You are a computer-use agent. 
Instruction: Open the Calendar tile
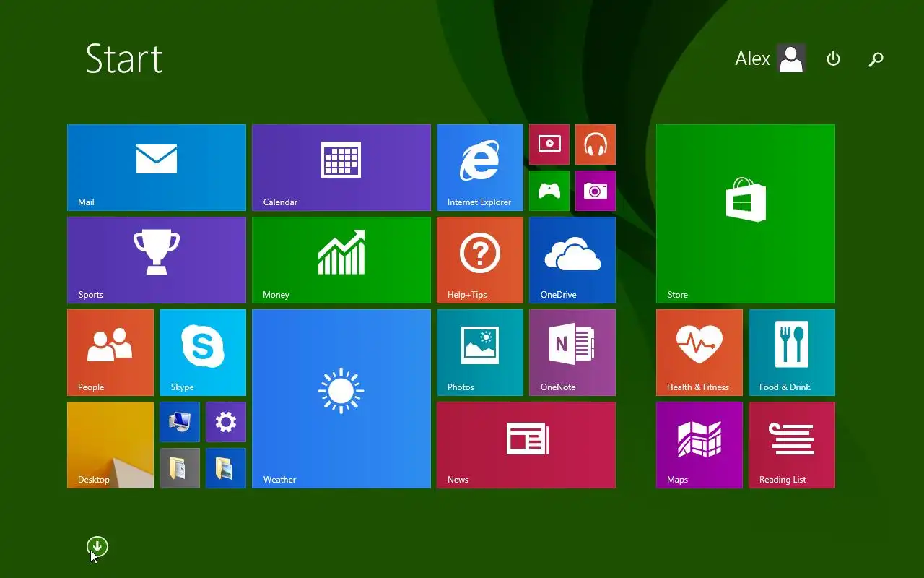tap(341, 168)
